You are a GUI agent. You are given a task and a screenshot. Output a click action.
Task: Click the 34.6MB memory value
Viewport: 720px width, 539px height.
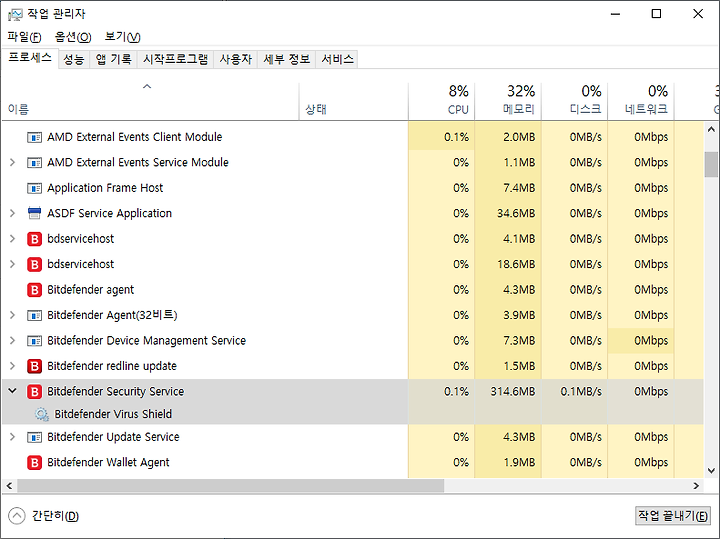[x=516, y=213]
